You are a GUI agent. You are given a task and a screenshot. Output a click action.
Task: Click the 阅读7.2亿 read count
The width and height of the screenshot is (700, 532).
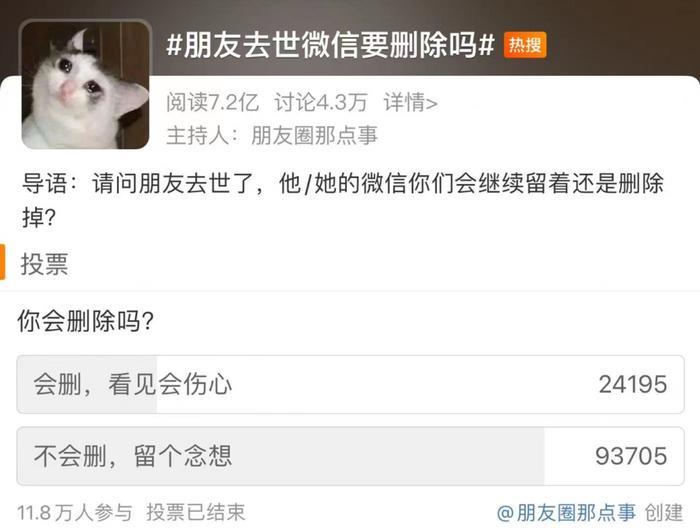click(212, 103)
